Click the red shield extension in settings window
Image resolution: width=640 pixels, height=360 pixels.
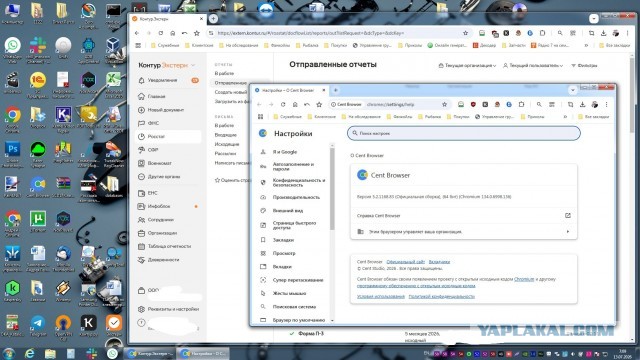click(x=473, y=104)
